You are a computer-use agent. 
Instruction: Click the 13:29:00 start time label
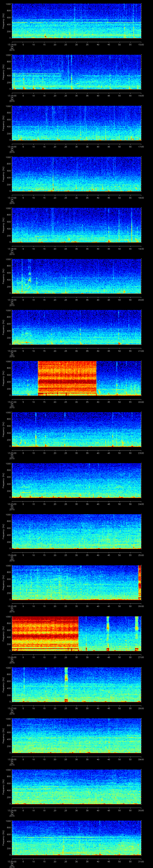pyautogui.click(x=12, y=810)
